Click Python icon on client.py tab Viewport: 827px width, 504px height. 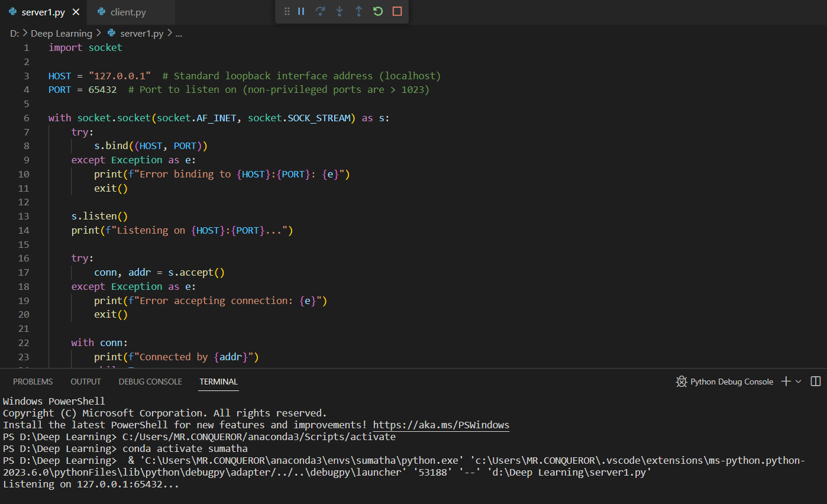tap(101, 12)
